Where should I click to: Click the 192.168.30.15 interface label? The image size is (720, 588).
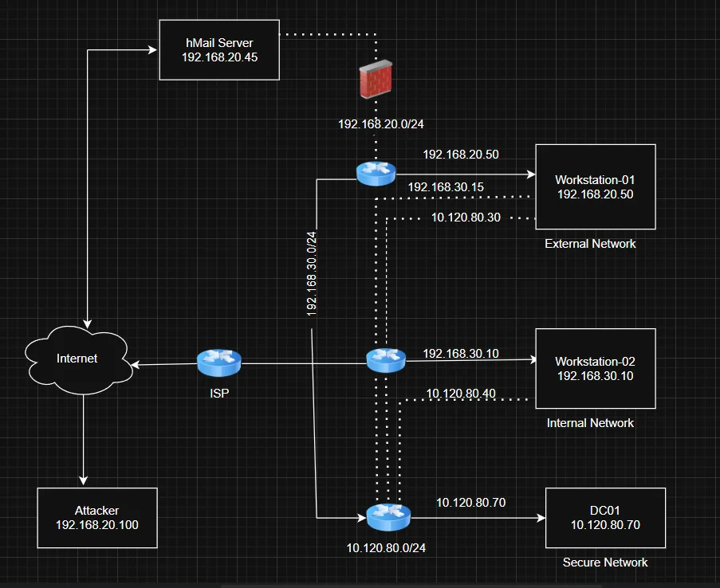point(446,187)
